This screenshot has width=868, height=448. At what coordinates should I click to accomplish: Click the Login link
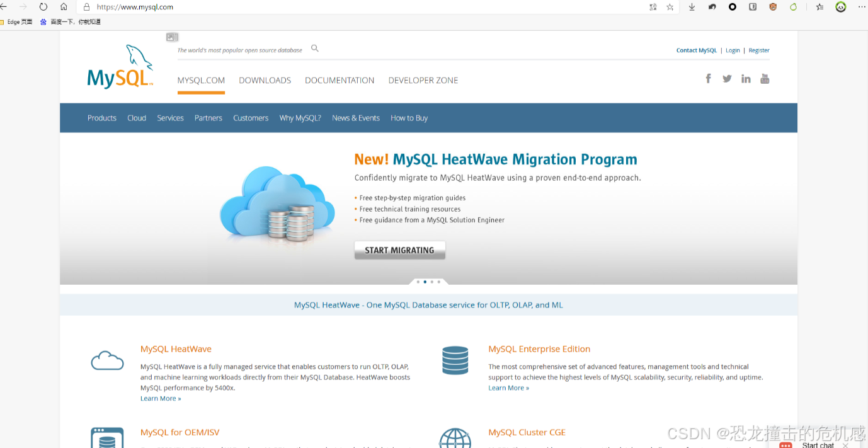(733, 50)
